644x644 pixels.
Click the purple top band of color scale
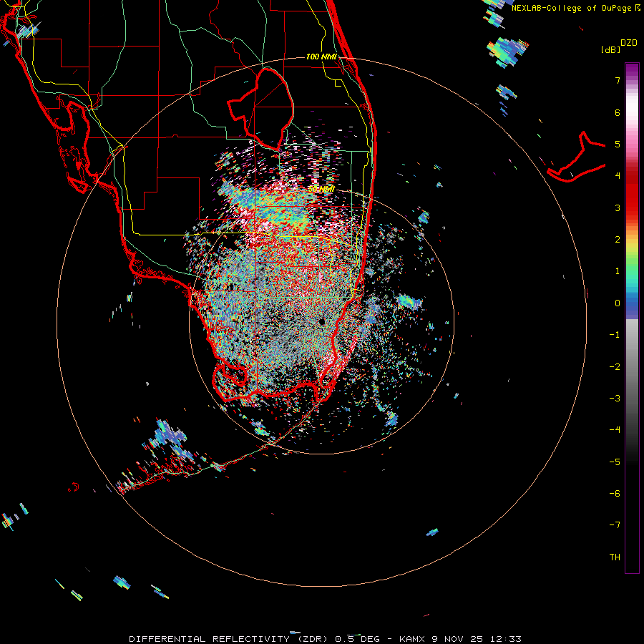pos(632,70)
